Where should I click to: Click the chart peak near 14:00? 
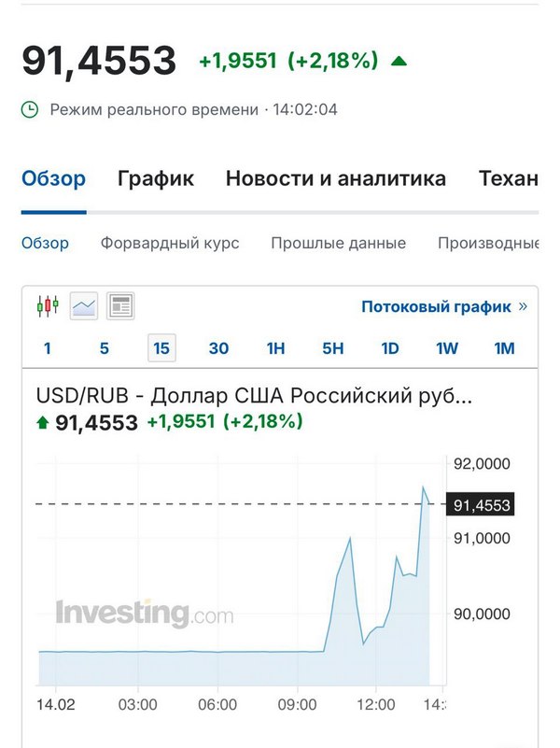[423, 487]
